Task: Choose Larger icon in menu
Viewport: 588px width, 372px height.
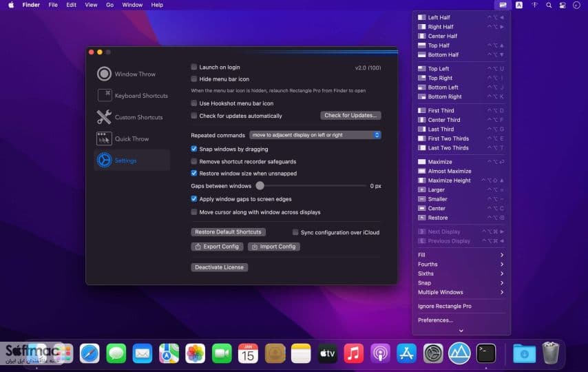Action: tap(422, 189)
